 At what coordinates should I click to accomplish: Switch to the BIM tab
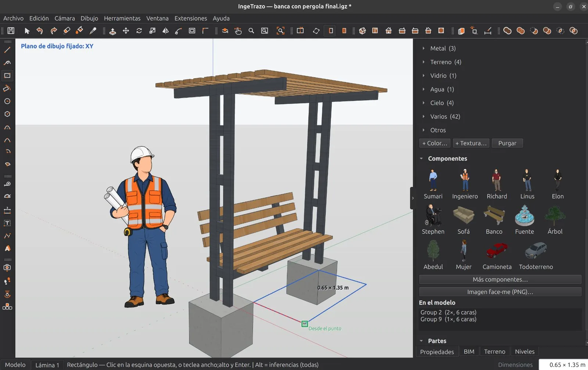pos(469,352)
